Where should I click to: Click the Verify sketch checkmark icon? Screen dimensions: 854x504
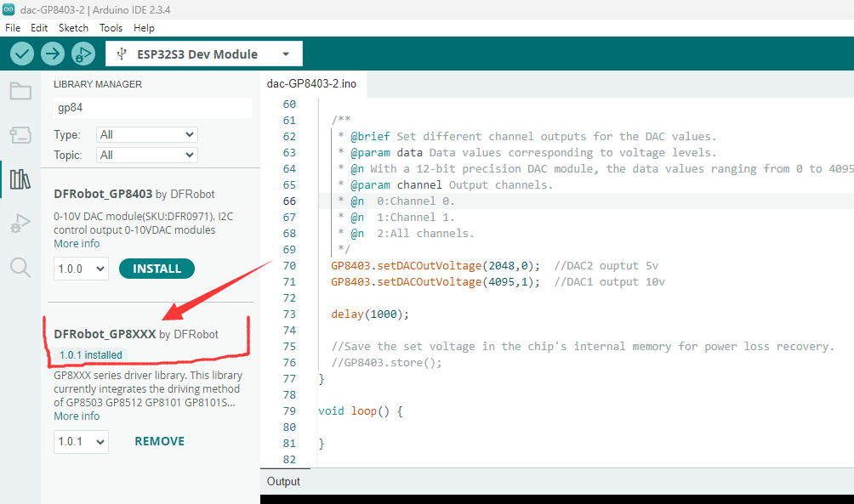(22, 54)
